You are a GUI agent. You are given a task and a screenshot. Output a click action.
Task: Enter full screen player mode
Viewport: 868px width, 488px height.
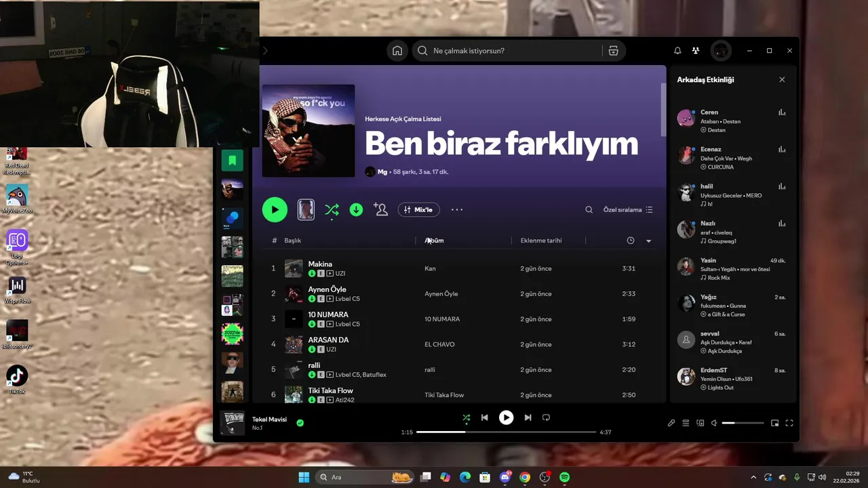click(789, 423)
